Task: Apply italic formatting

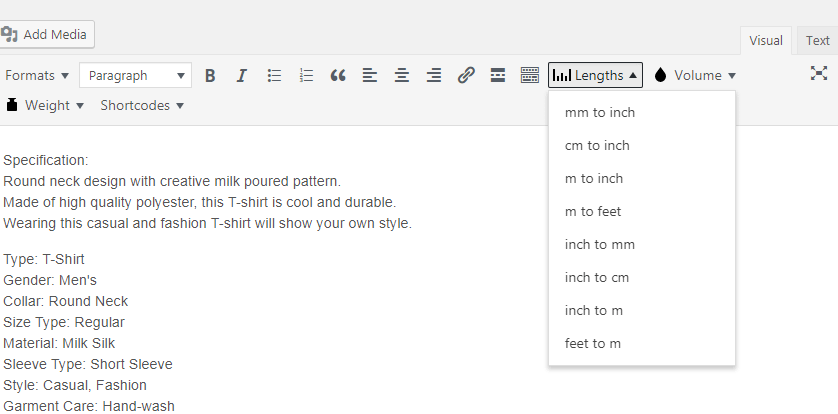Action: click(241, 75)
